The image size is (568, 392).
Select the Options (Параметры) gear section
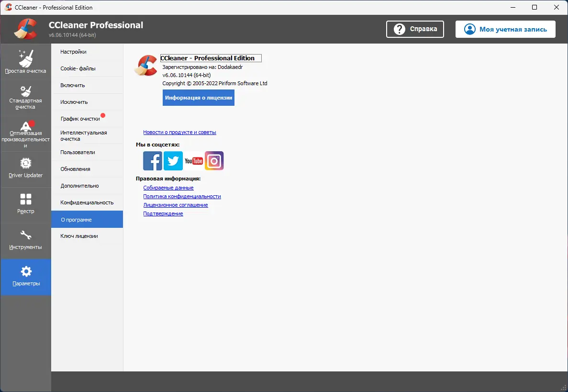pos(26,277)
